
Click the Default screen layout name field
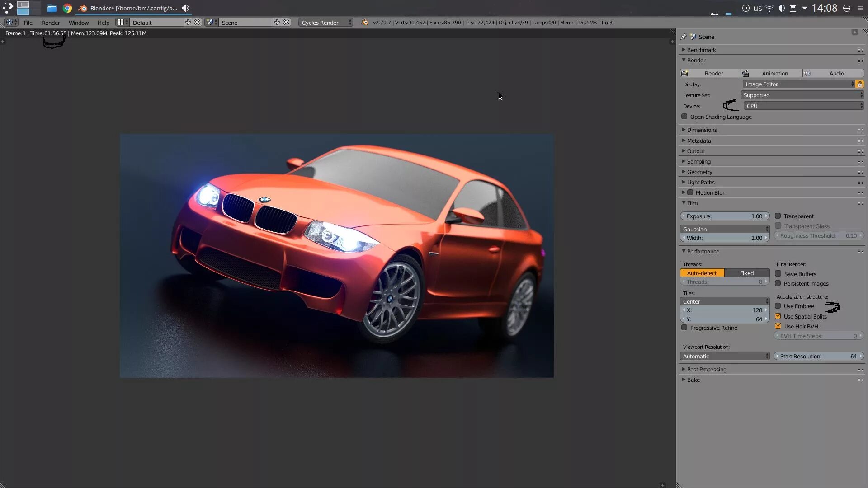pos(157,22)
